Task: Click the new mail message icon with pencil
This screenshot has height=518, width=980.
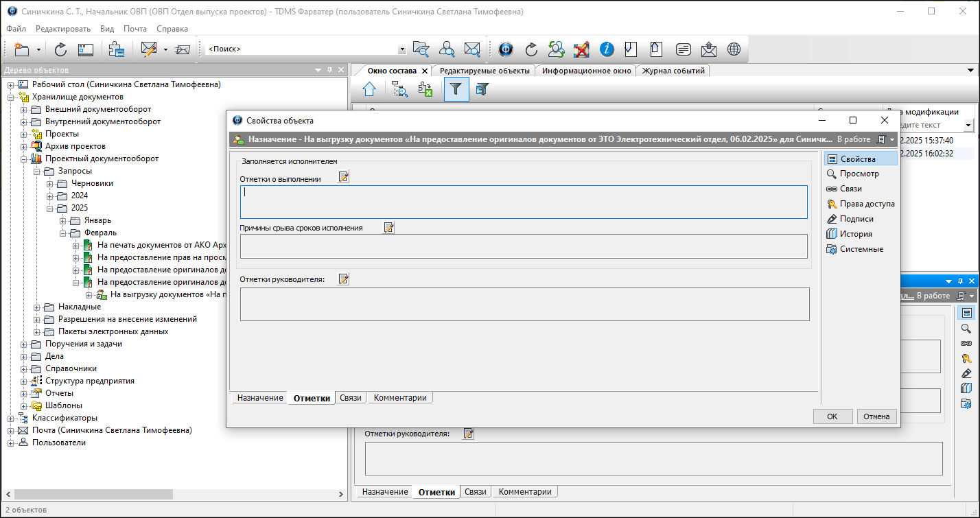Action: pyautogui.click(x=149, y=49)
